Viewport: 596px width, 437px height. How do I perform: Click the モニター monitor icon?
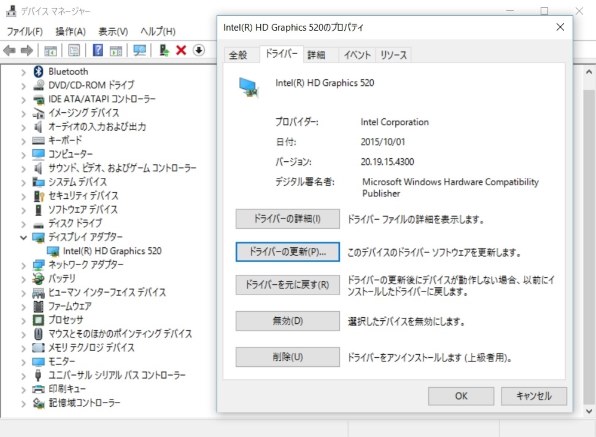coord(38,361)
